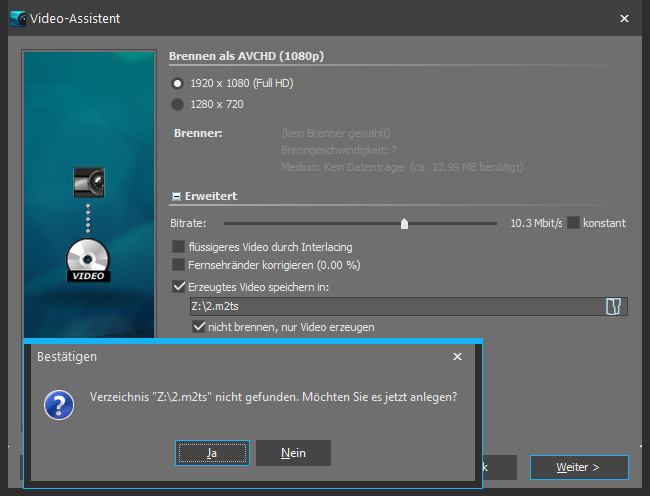Close the Video-Assistent window

click(624, 18)
